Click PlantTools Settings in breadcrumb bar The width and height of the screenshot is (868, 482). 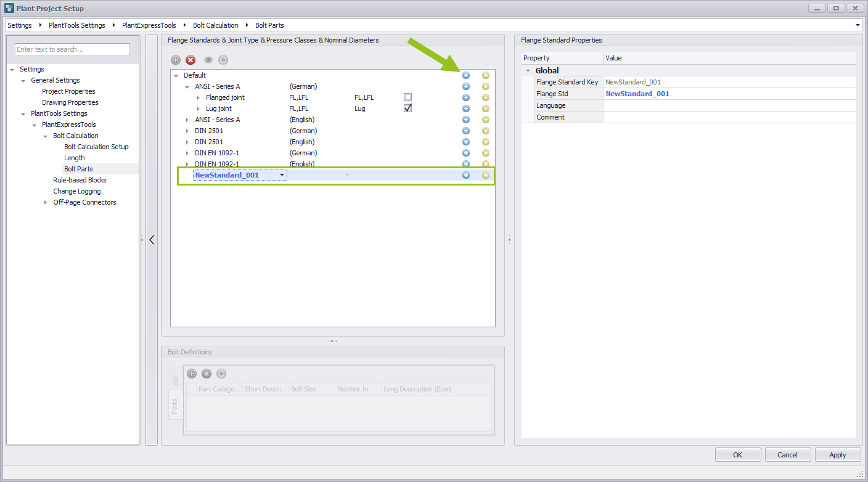(77, 25)
